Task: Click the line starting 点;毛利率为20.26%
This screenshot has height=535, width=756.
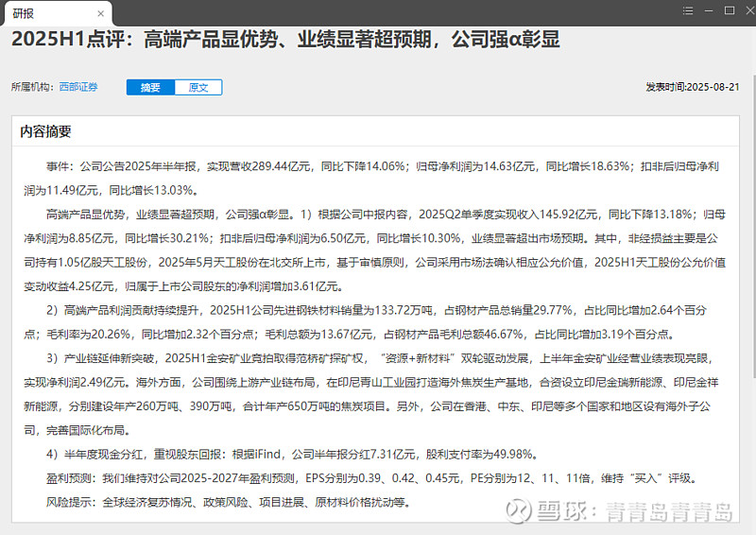Action: pyautogui.click(x=350, y=335)
